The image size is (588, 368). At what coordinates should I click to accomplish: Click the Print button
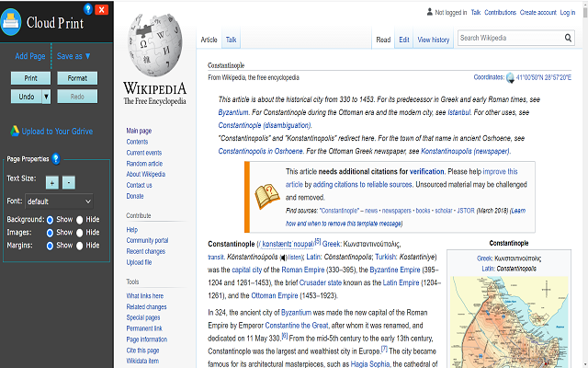(x=30, y=78)
